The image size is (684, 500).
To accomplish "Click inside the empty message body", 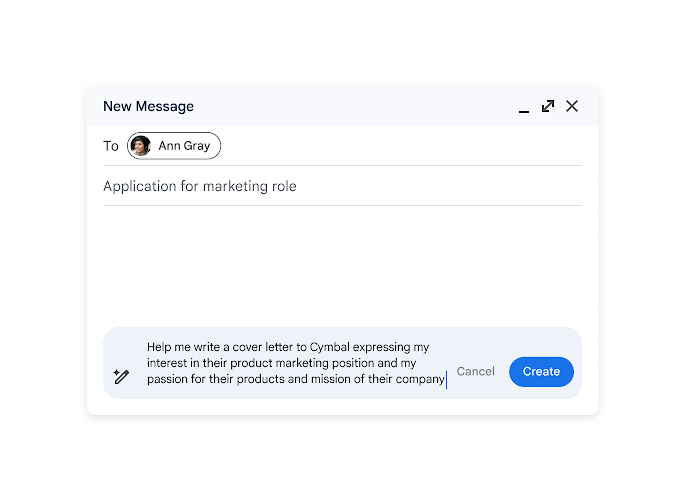I will [x=342, y=266].
